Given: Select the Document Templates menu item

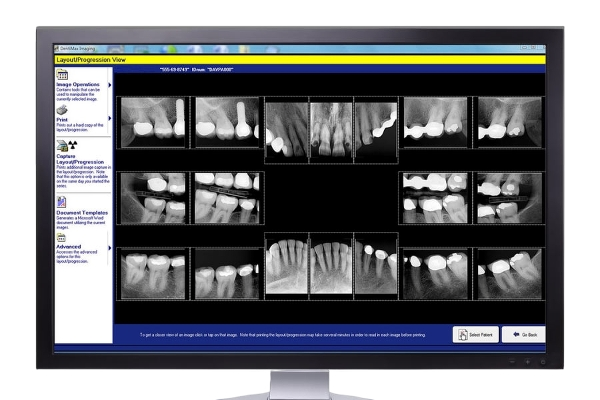Looking at the screenshot, I should 80,213.
